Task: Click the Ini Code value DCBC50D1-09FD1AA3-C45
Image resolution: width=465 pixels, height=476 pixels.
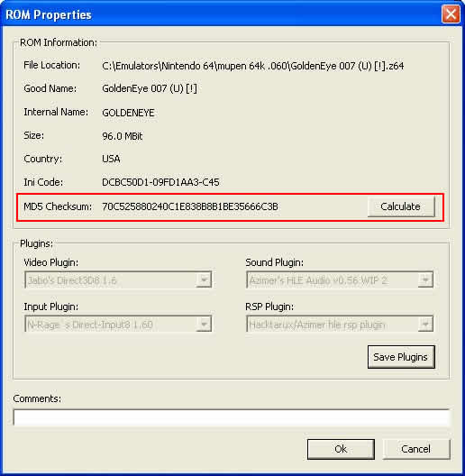Action: tap(160, 182)
